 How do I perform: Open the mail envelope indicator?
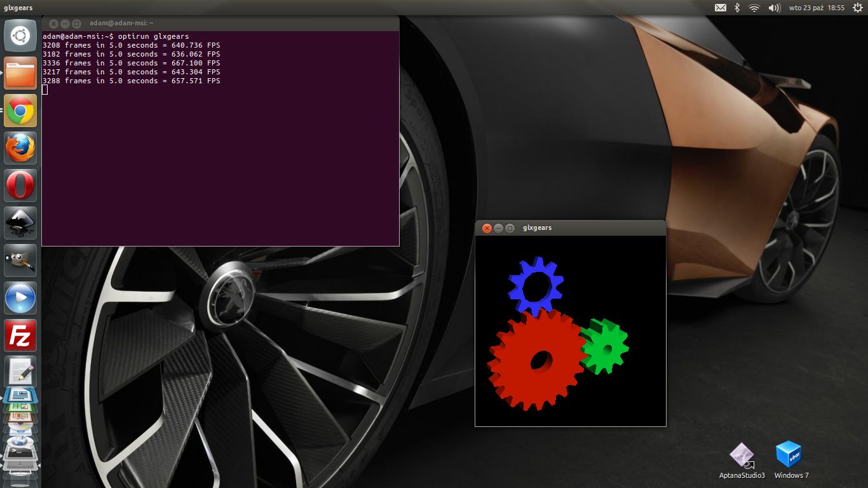tap(721, 8)
